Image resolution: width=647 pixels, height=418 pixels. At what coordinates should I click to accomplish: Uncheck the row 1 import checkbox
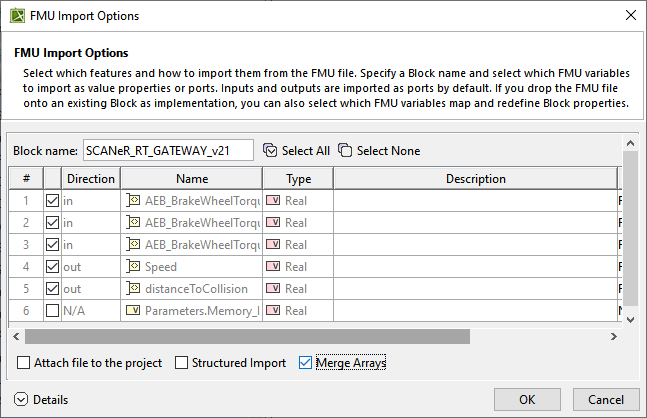point(52,201)
